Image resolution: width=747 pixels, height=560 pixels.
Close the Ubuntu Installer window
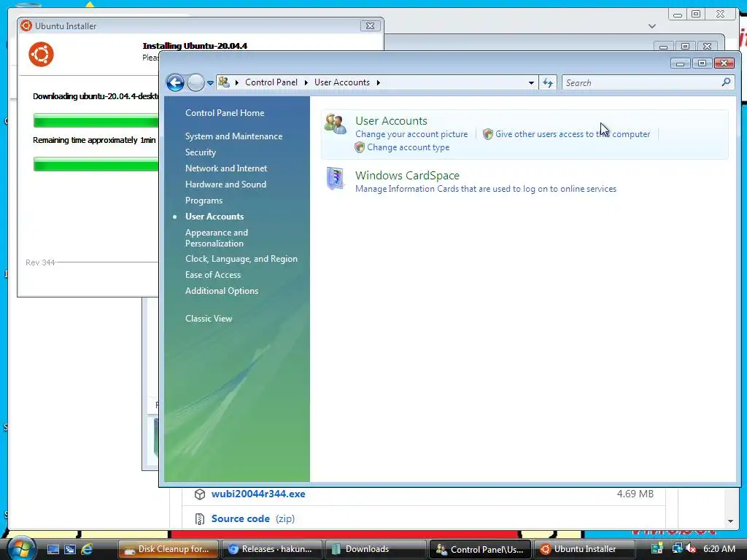[370, 26]
